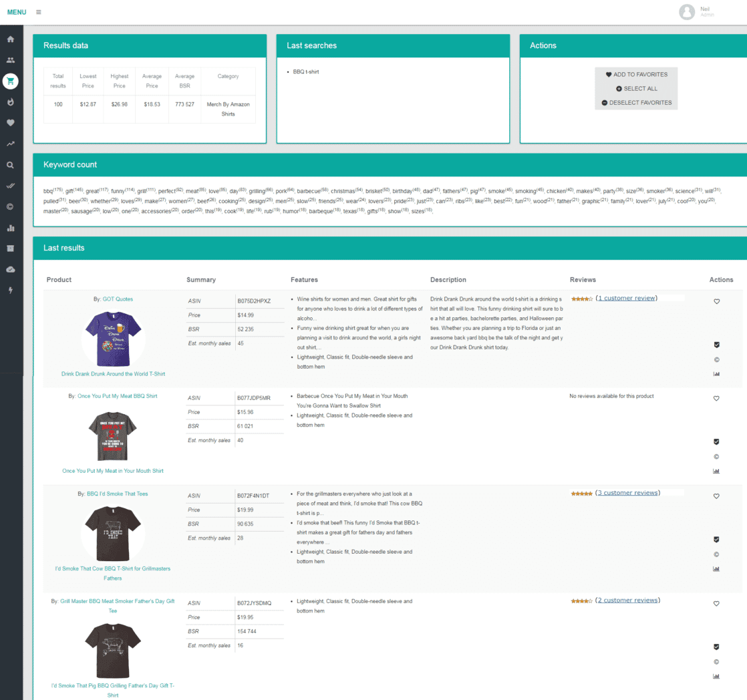The image size is (747, 700).
Task: Check copyright for Once You Put My Meat shirt
Action: [x=716, y=457]
